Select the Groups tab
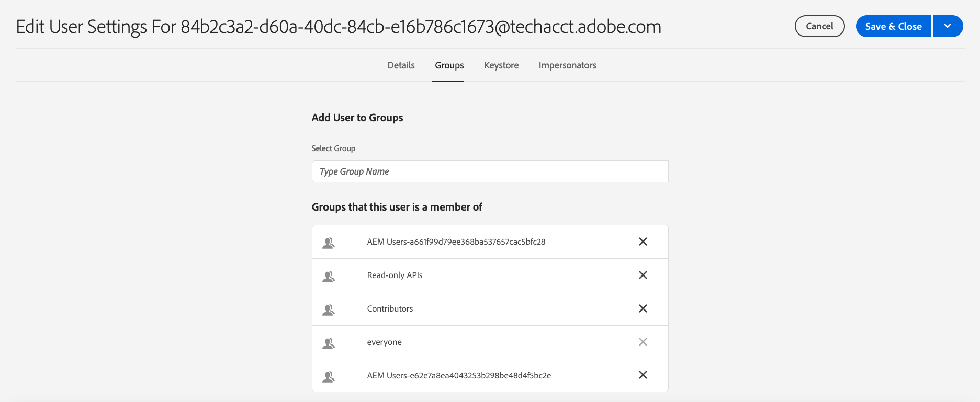 click(x=449, y=65)
